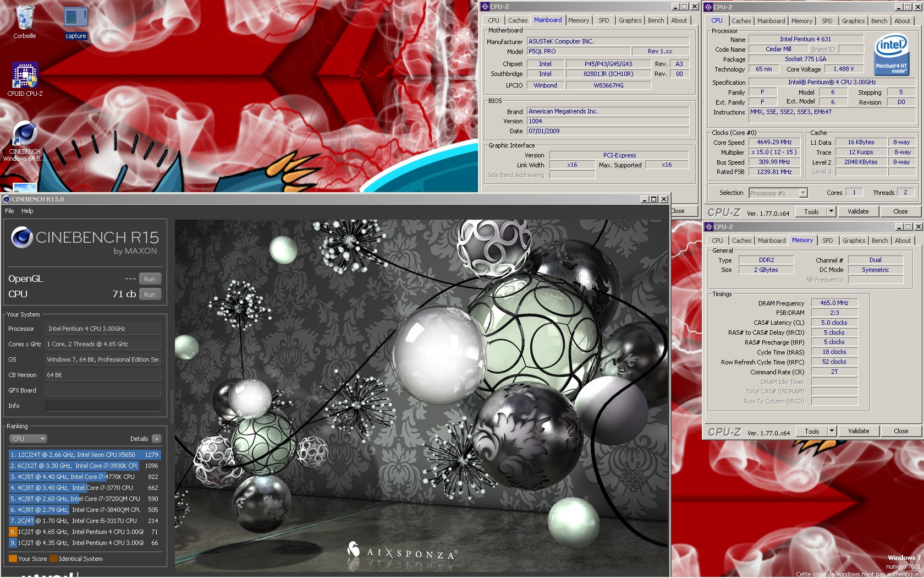Viewport: 924px width, 578px height.
Task: Select ranking row Intel Core i7-3930K
Action: click(x=85, y=466)
